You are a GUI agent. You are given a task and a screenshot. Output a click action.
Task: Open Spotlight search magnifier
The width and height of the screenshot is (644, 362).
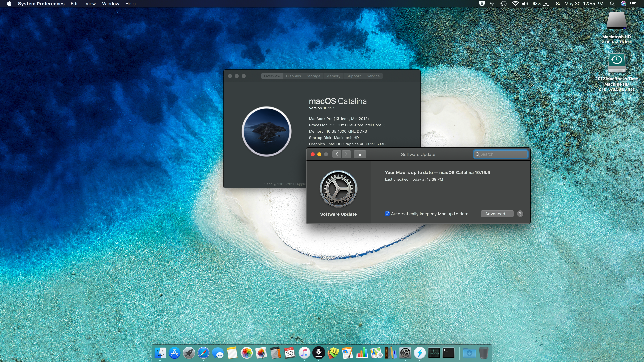tap(612, 4)
